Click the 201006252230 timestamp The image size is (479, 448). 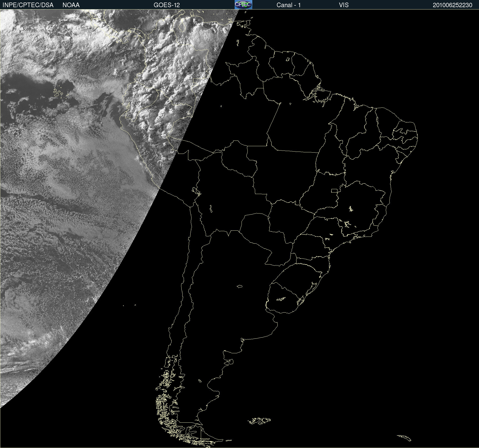[452, 5]
